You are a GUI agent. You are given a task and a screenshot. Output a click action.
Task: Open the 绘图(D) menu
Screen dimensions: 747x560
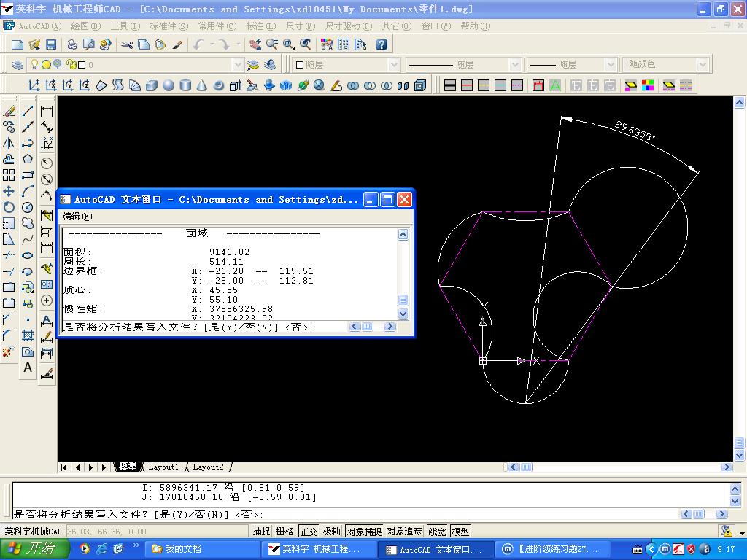coord(86,26)
